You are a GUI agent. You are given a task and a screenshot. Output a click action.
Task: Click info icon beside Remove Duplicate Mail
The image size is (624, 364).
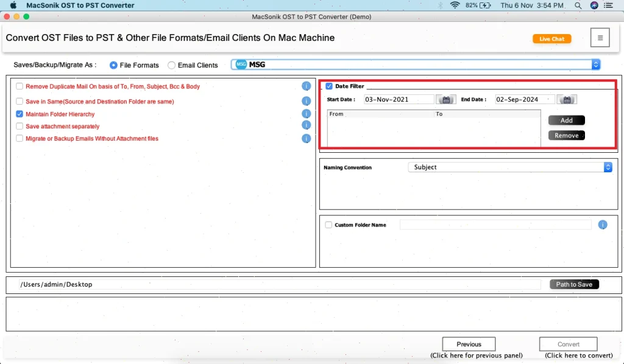pyautogui.click(x=307, y=86)
